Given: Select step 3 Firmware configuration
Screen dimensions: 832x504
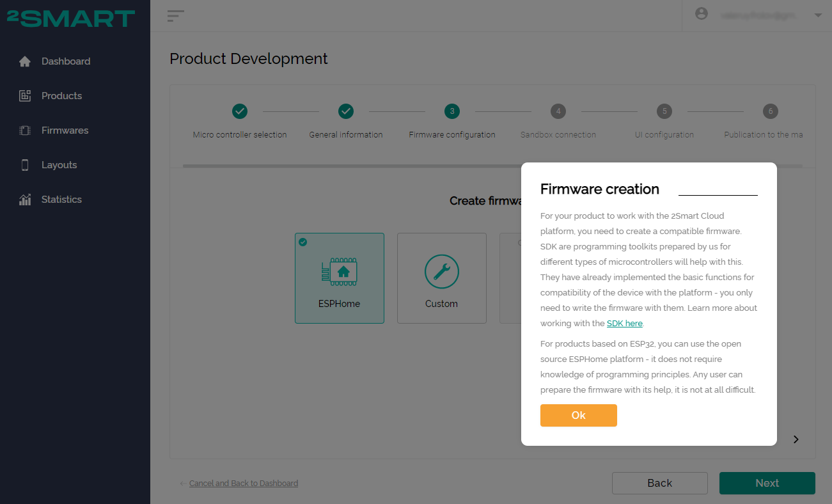Looking at the screenshot, I should click(452, 111).
